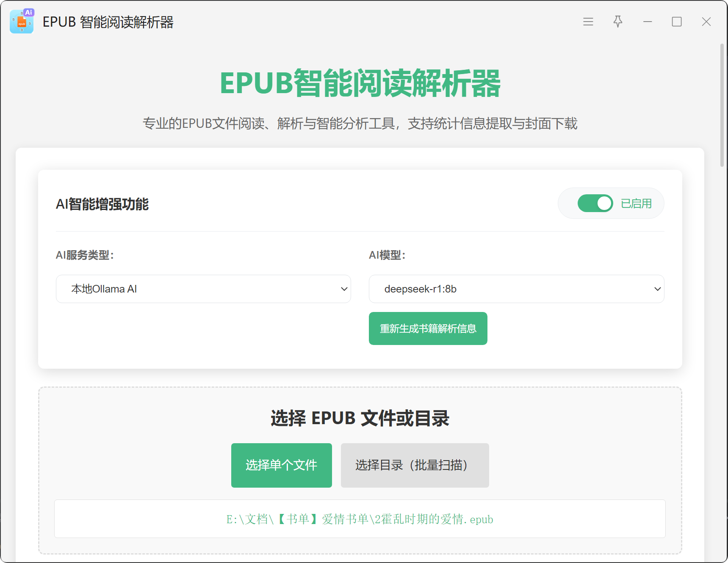Maximize the application window
728x563 pixels.
(x=676, y=22)
